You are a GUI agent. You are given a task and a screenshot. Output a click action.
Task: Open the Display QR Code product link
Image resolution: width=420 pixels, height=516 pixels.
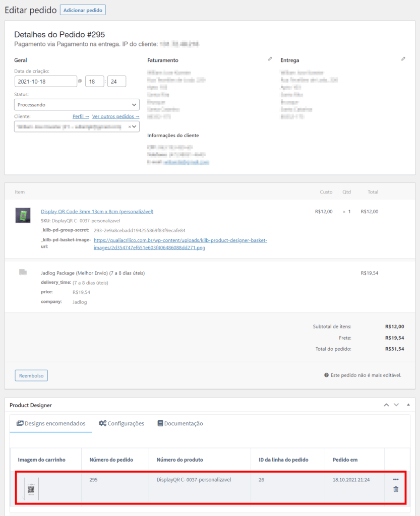[97, 212]
